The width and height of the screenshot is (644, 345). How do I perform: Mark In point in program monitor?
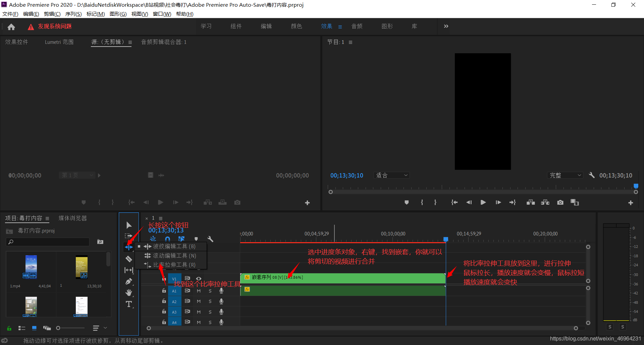[x=422, y=202]
